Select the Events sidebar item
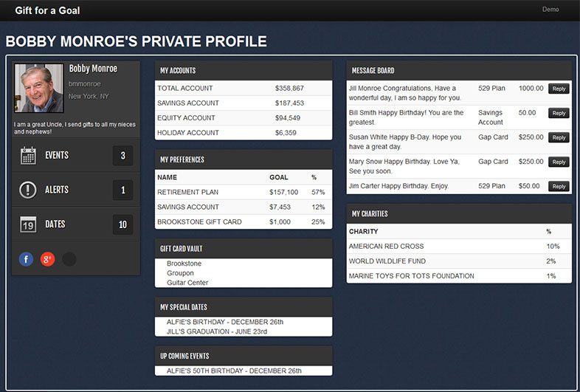 click(x=76, y=156)
